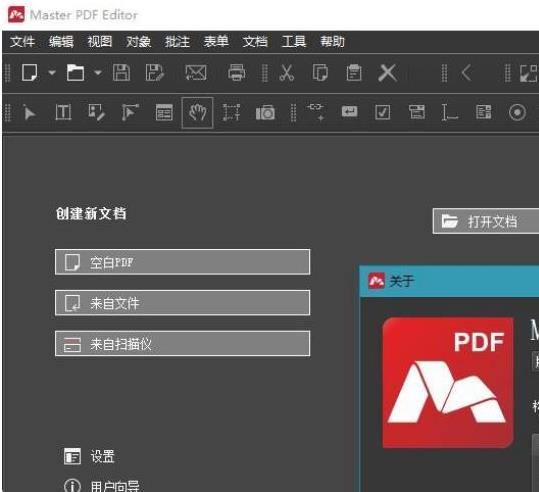Expand the New document dropdown arrow

click(x=52, y=73)
